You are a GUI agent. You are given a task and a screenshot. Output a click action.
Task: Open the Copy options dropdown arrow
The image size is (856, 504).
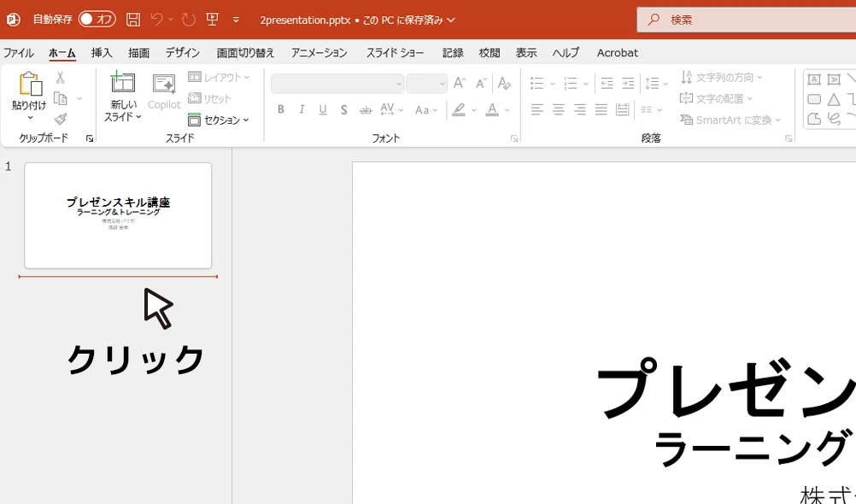click(x=79, y=99)
